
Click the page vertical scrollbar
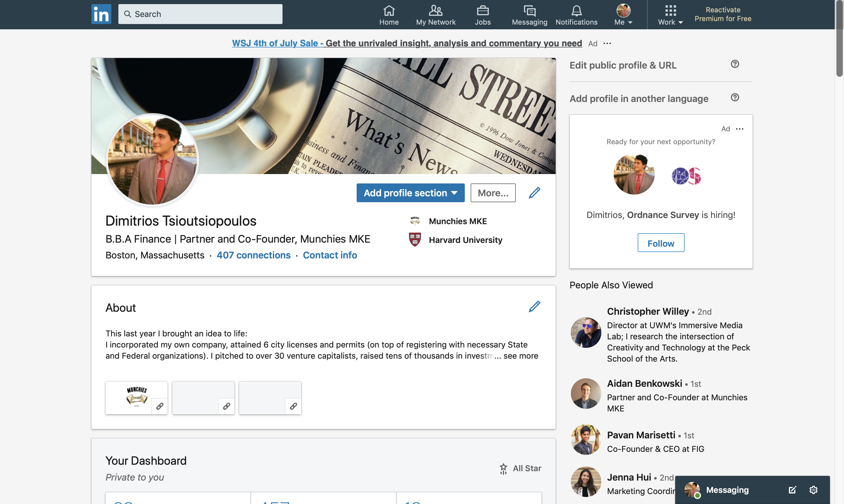tap(839, 39)
